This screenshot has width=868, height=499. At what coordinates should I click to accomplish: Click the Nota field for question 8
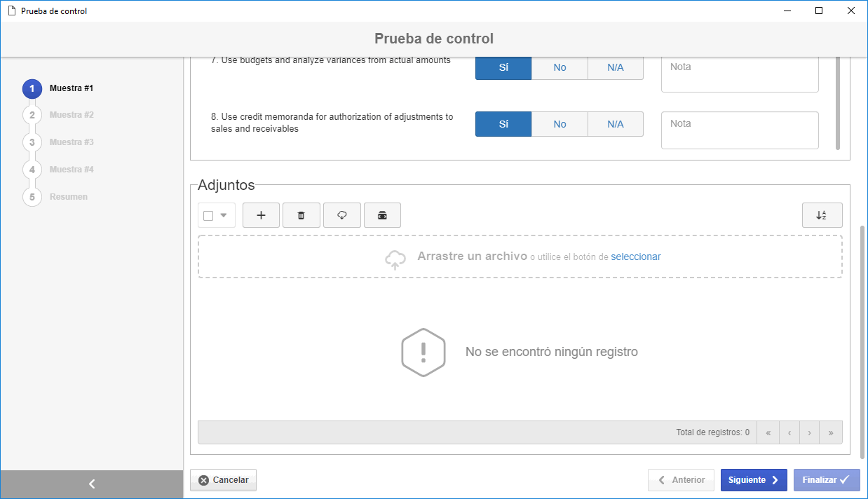pyautogui.click(x=740, y=130)
